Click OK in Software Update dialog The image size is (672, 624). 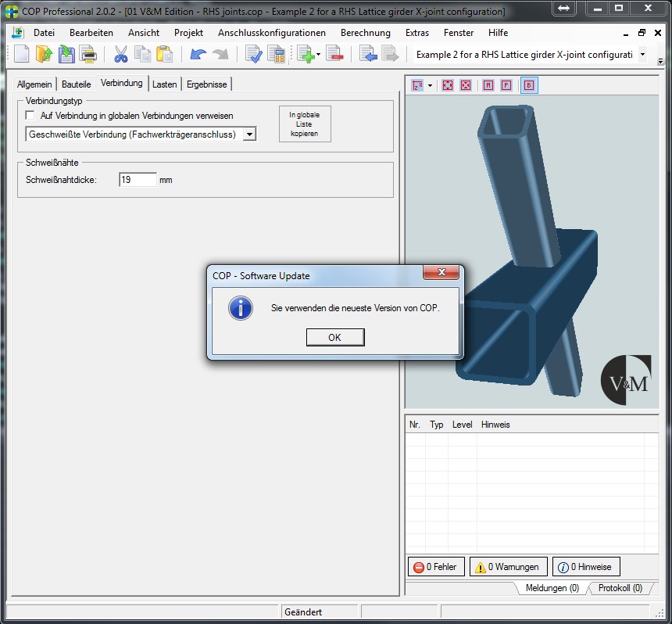click(x=334, y=337)
